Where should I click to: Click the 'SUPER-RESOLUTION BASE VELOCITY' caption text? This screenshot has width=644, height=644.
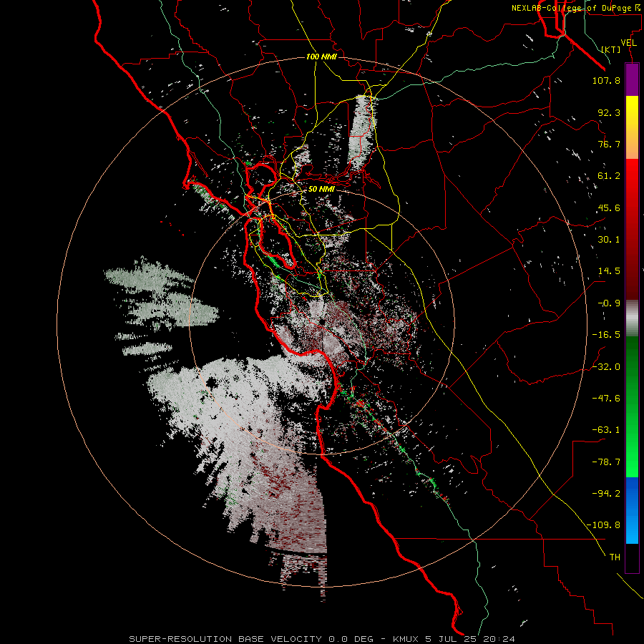[225, 639]
